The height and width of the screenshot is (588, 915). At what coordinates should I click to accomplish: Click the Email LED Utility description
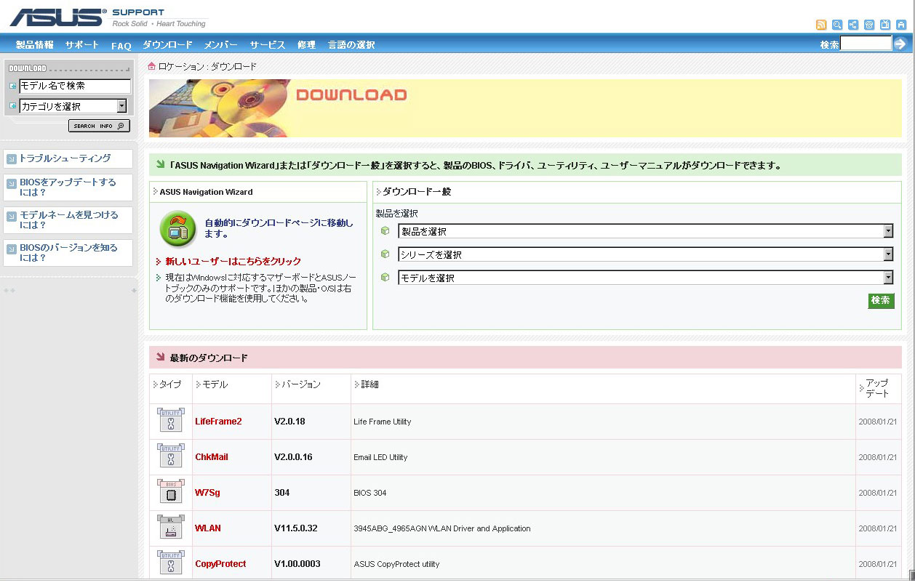tap(380, 457)
